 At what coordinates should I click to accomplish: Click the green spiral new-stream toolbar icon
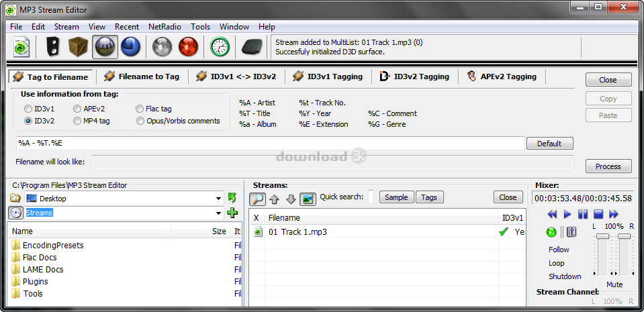21,47
